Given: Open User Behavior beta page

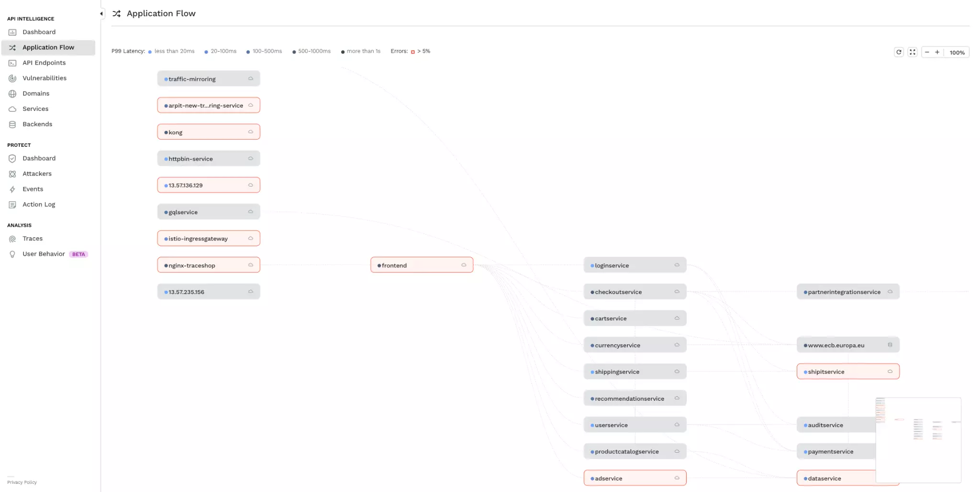Looking at the screenshot, I should 44,254.
